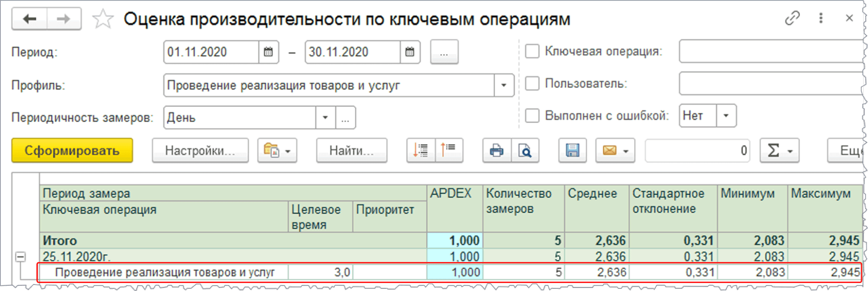Image resolution: width=868 pixels, height=291 pixels.
Task: Print the report with printer icon
Action: 497,150
